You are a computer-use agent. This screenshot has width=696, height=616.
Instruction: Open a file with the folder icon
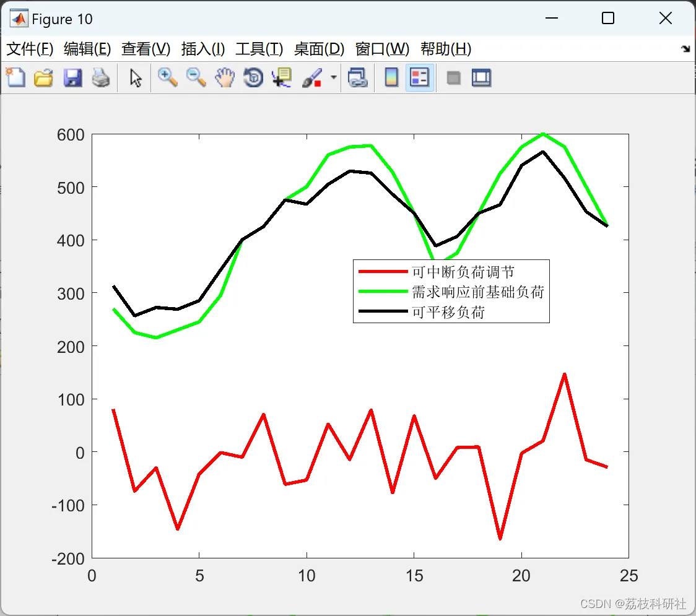tap(44, 77)
